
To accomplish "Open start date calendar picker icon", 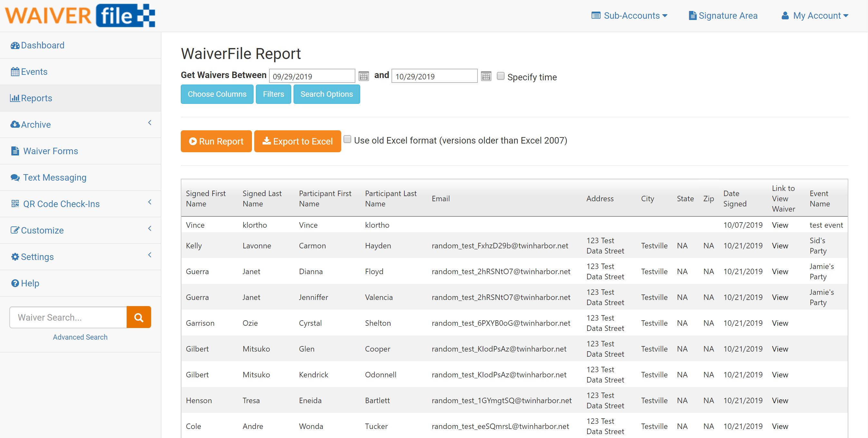I will 363,76.
